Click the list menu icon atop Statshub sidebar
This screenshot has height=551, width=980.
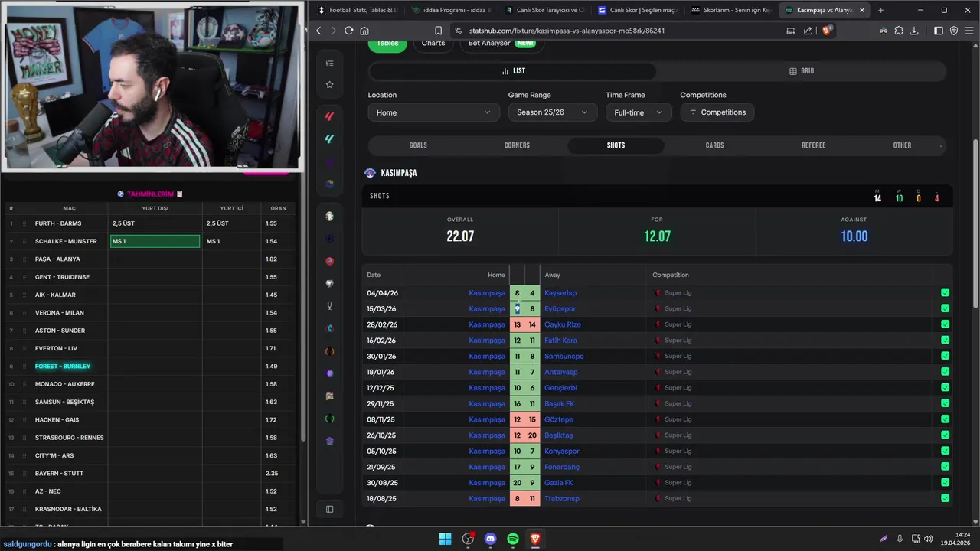pos(329,64)
